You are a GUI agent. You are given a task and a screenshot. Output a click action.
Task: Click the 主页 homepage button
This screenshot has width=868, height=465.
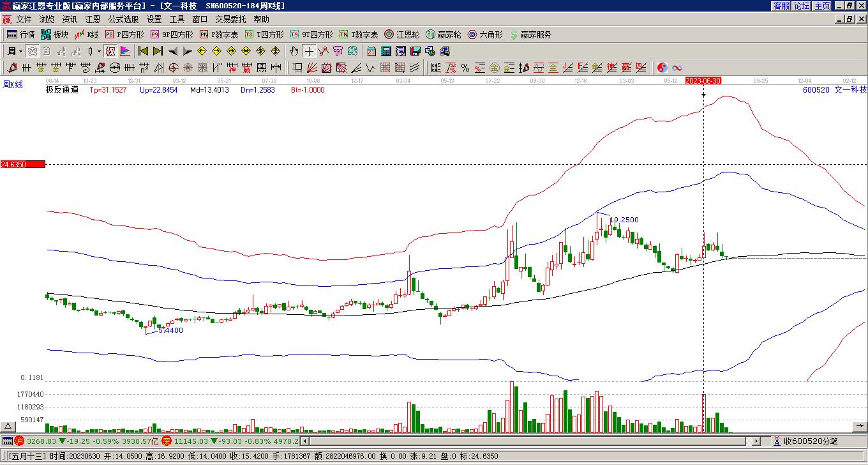822,6
